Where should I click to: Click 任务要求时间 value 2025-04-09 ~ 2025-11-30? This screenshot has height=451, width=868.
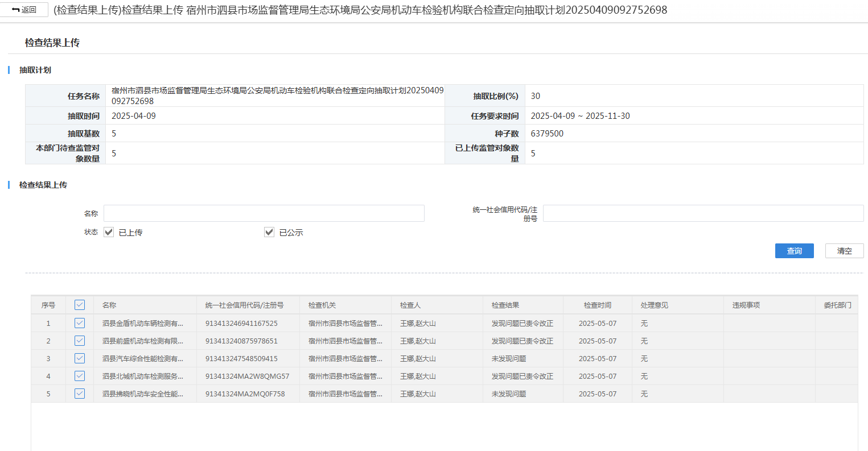click(580, 115)
